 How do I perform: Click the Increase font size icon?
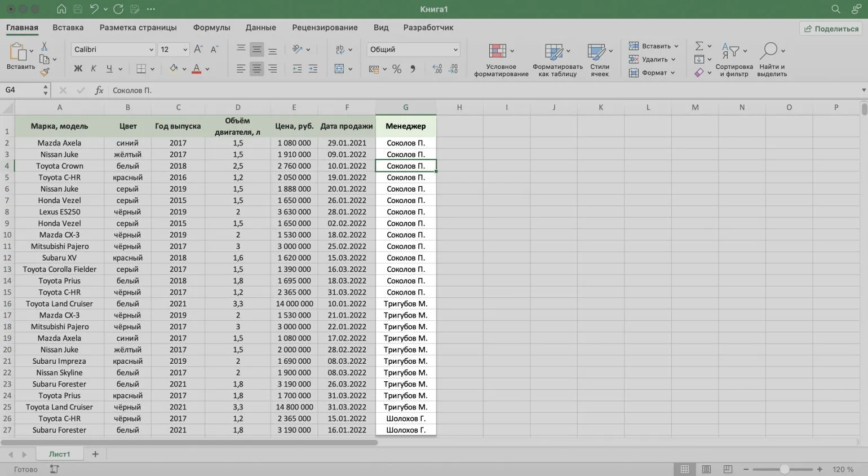[x=198, y=50]
